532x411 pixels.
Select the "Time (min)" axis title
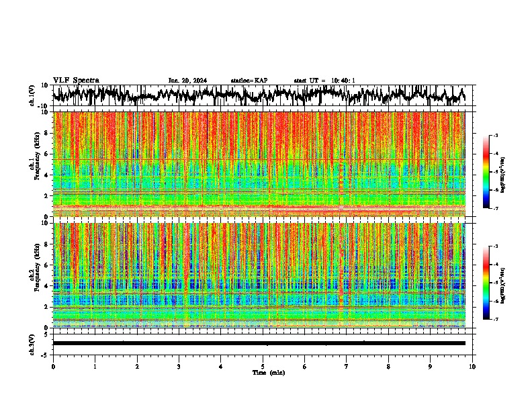tap(269, 373)
